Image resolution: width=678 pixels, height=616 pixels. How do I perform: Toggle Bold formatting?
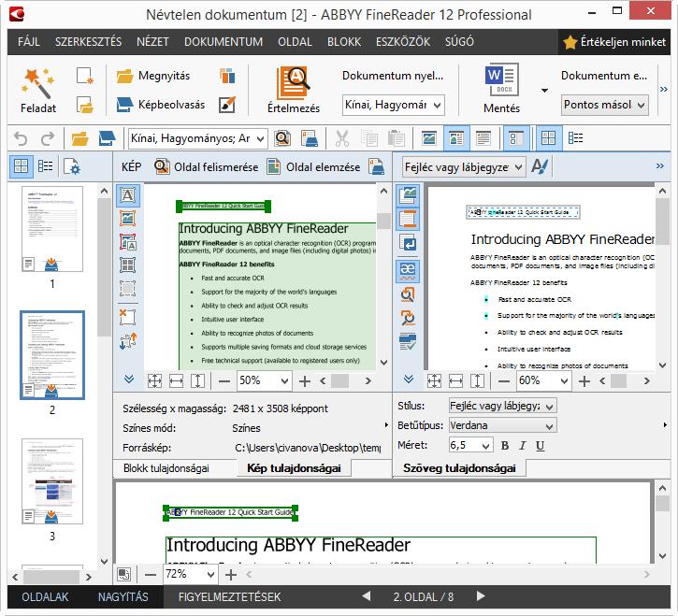click(x=504, y=445)
